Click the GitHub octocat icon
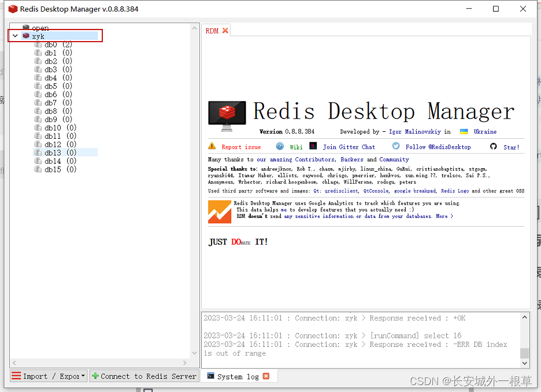Viewport: 541px width, 392px height. [494, 146]
